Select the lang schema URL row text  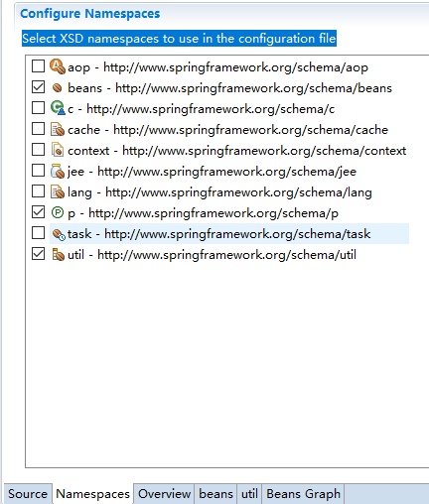pyautogui.click(x=219, y=192)
